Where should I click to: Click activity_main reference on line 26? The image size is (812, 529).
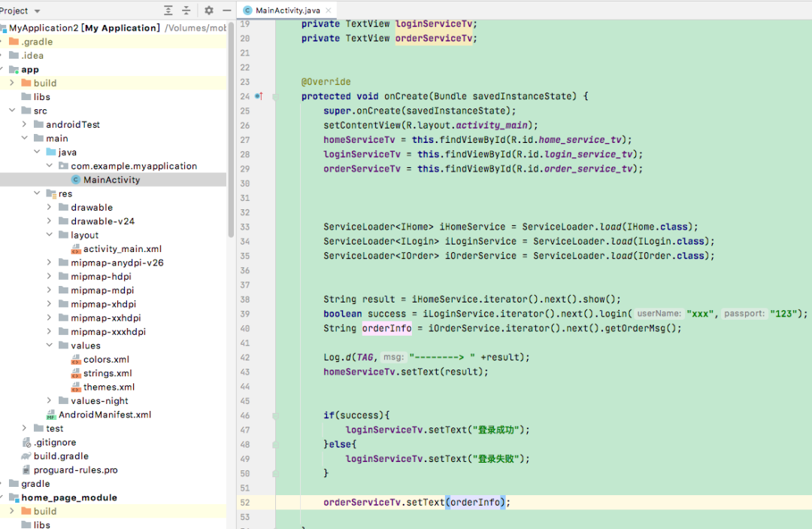(492, 125)
